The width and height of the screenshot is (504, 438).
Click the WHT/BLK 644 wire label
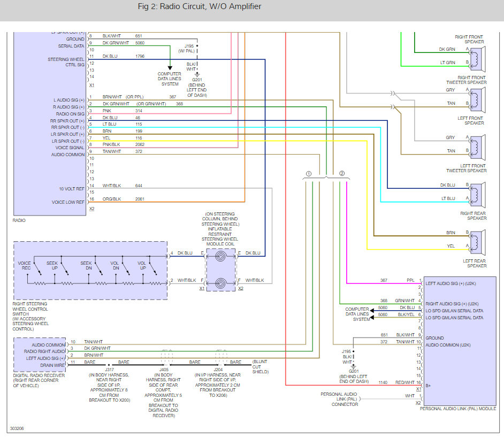[122, 186]
